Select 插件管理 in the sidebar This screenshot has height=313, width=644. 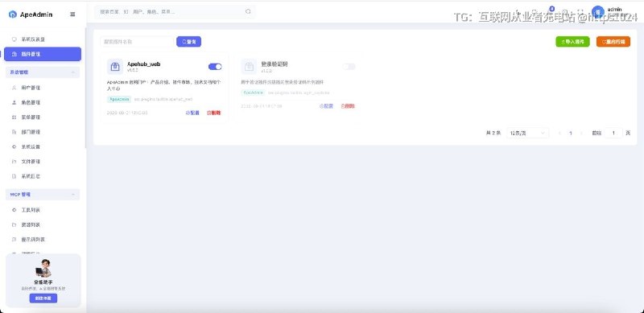(x=43, y=54)
